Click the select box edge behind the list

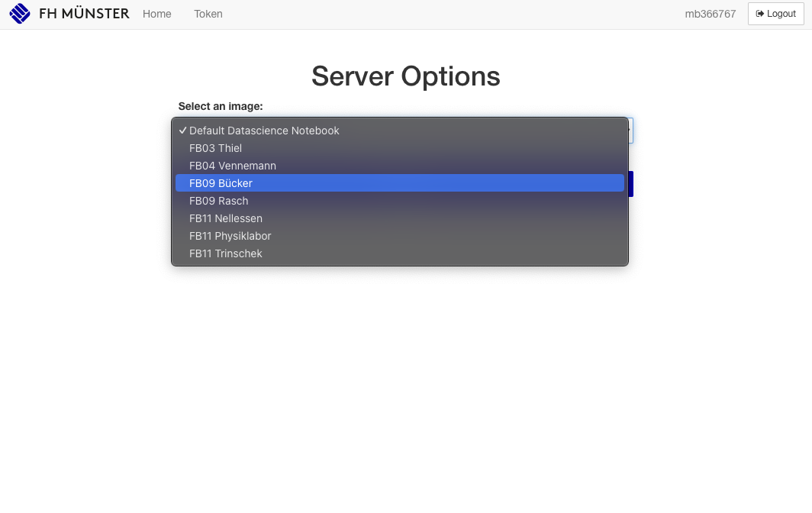tap(630, 131)
